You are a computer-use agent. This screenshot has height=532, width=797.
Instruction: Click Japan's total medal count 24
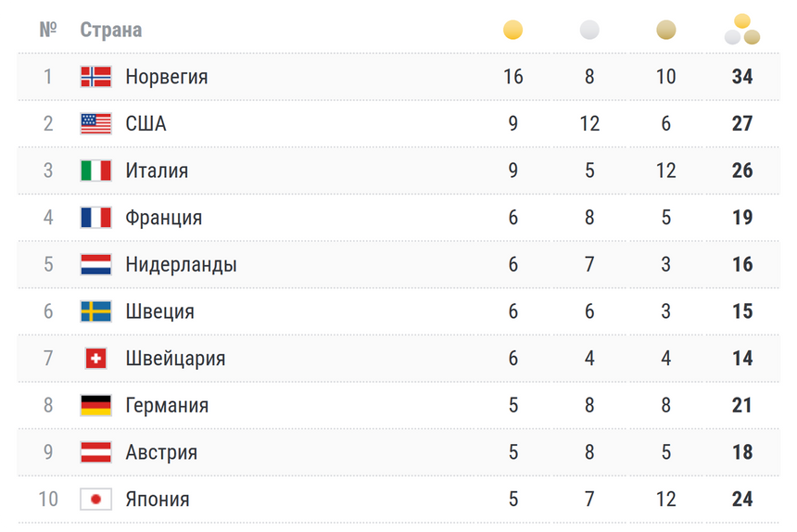[x=741, y=500]
